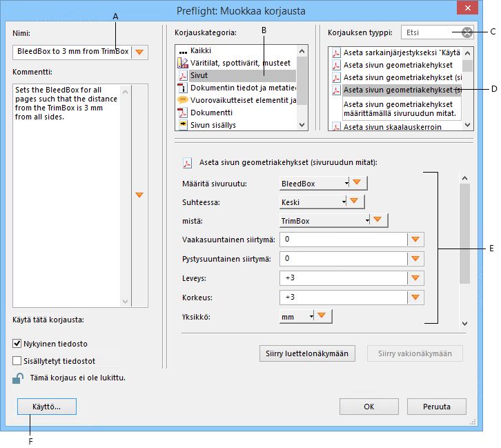The height and width of the screenshot is (448, 501).
Task: Click orange arrow of Korkeus field
Action: pyautogui.click(x=415, y=298)
